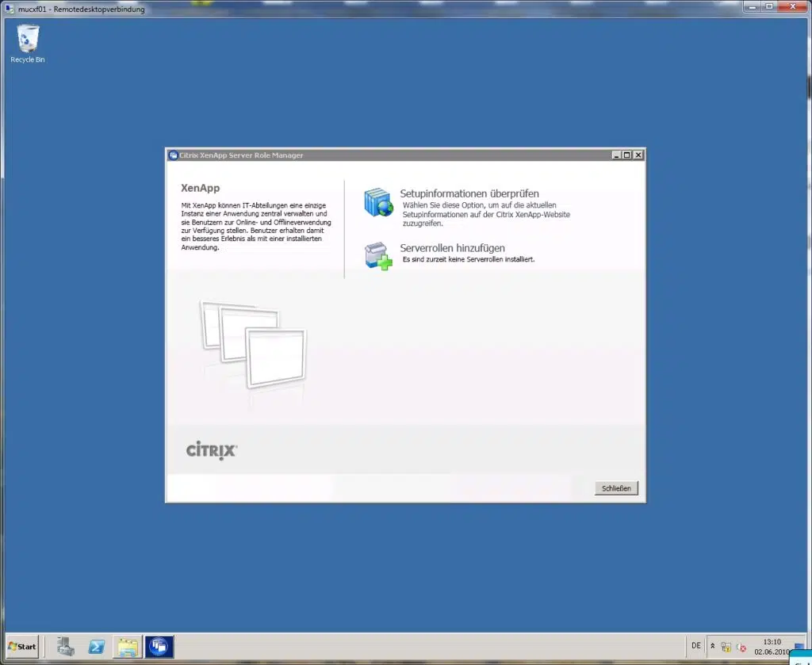Viewport: 812px width, 665px height.
Task: Launch PowerShell from the taskbar
Action: pyautogui.click(x=96, y=646)
